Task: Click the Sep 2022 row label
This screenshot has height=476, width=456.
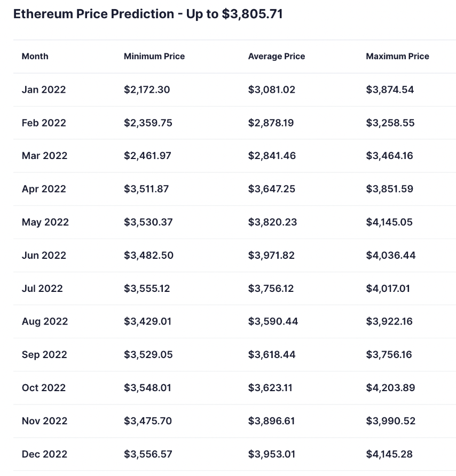Action: point(44,354)
